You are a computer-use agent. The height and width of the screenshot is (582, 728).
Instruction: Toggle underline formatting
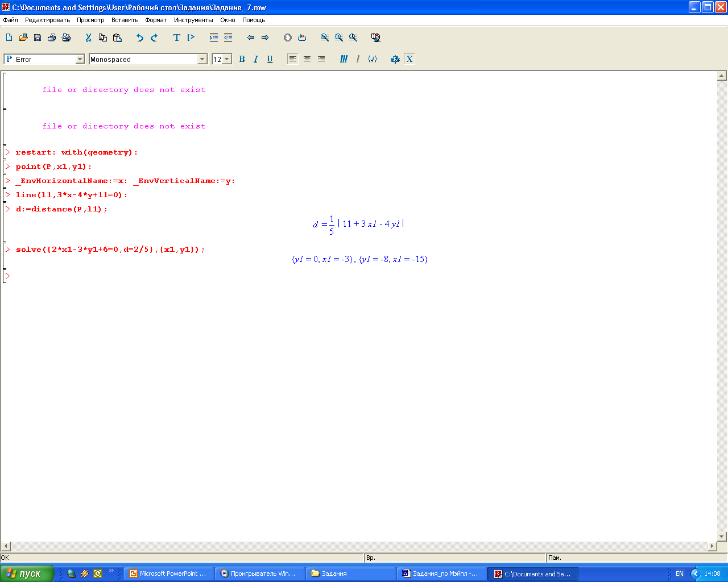[x=270, y=59]
